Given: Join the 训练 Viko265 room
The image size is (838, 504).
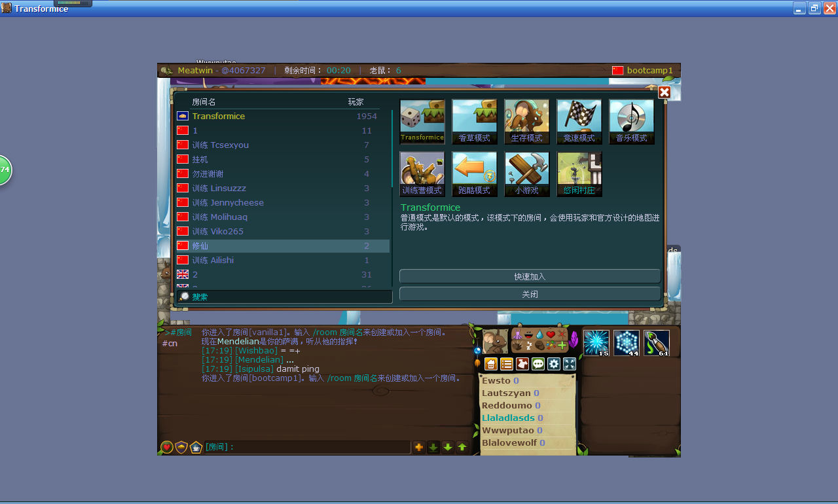Looking at the screenshot, I should click(x=283, y=231).
